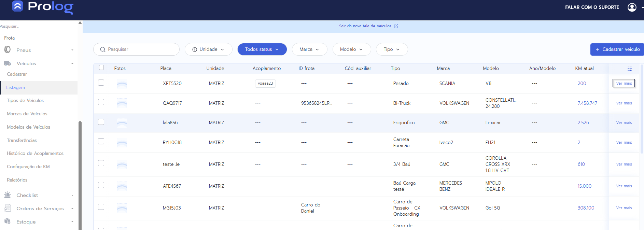Select the checkbox for plate QAQ9717

point(101,102)
